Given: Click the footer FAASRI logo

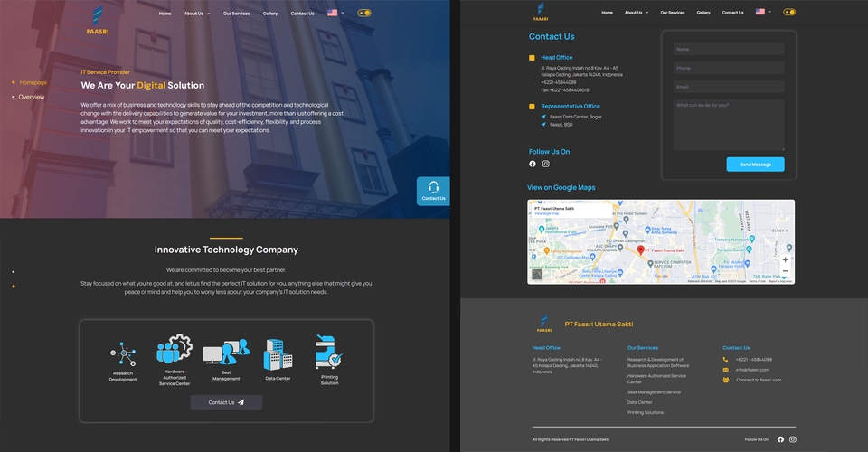Looking at the screenshot, I should tap(544, 324).
